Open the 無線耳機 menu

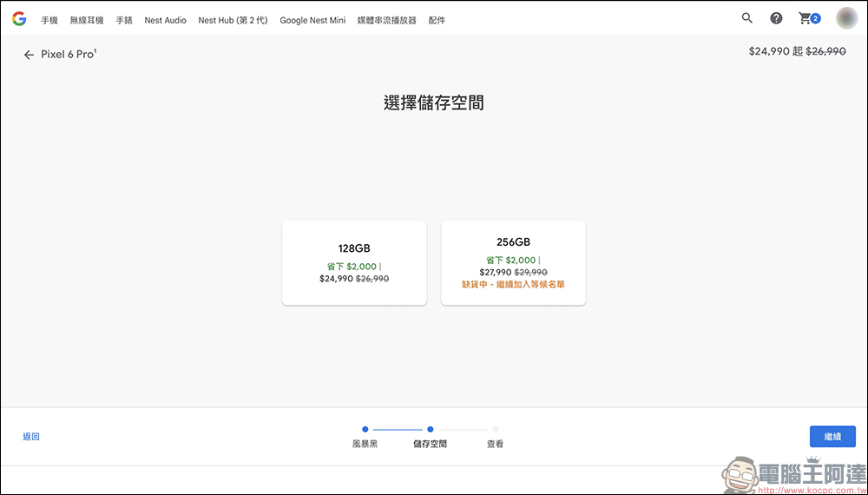[87, 20]
